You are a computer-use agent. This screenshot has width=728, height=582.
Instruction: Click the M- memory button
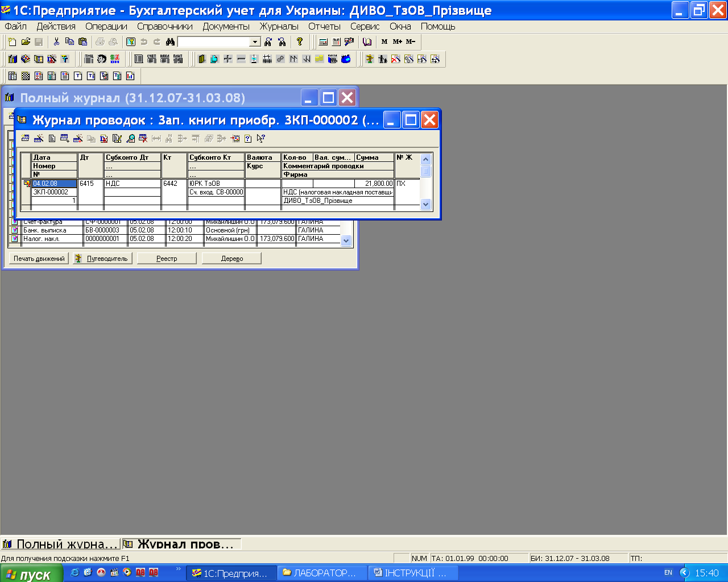[x=411, y=41]
